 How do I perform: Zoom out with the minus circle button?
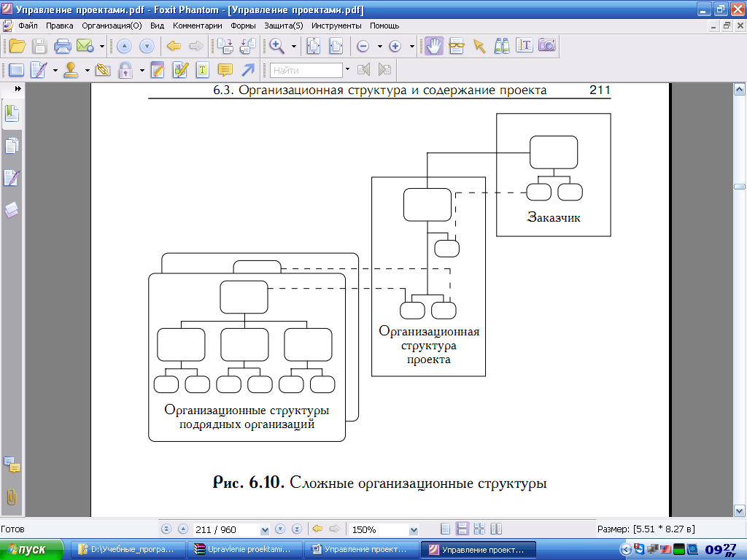click(x=363, y=46)
